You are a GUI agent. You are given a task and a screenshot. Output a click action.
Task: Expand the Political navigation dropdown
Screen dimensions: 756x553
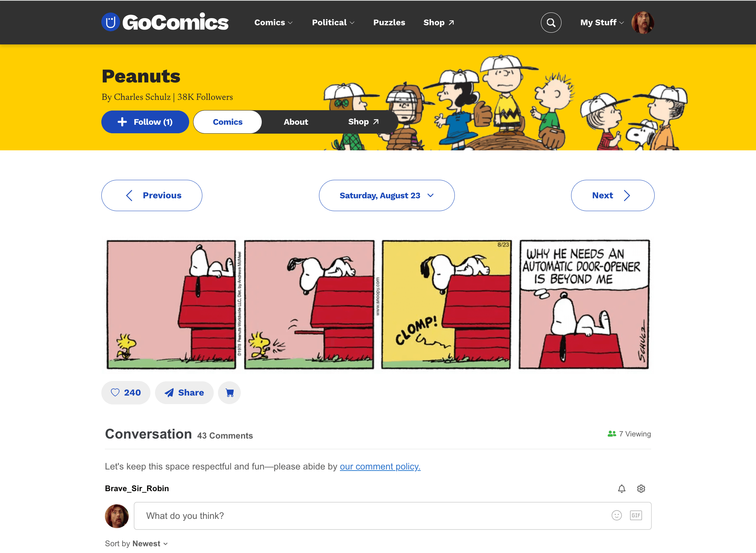coord(333,22)
